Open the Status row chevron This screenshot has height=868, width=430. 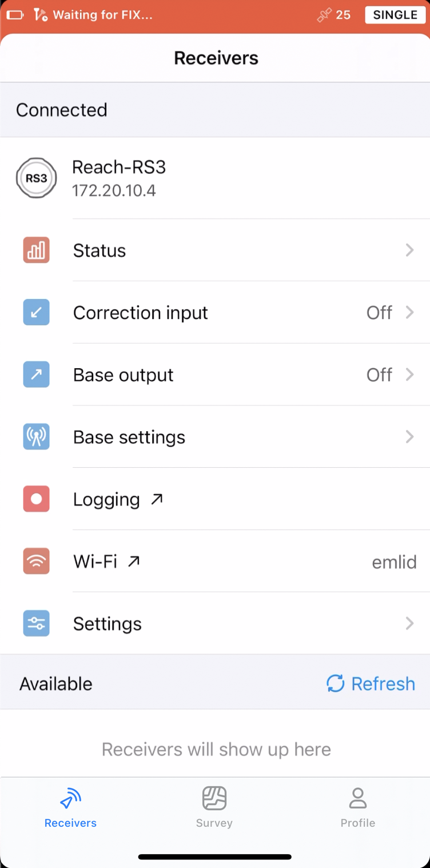(x=409, y=250)
